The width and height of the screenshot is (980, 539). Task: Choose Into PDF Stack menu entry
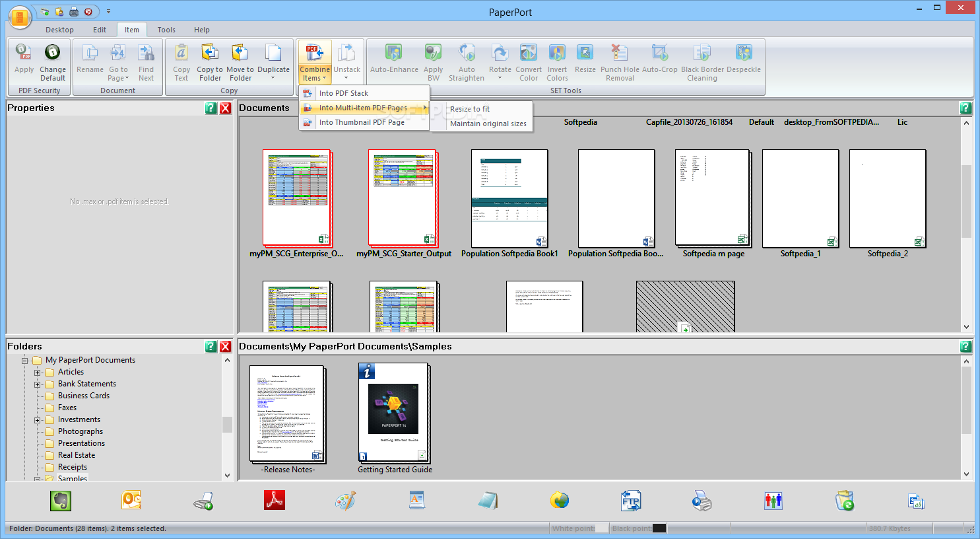click(364, 93)
